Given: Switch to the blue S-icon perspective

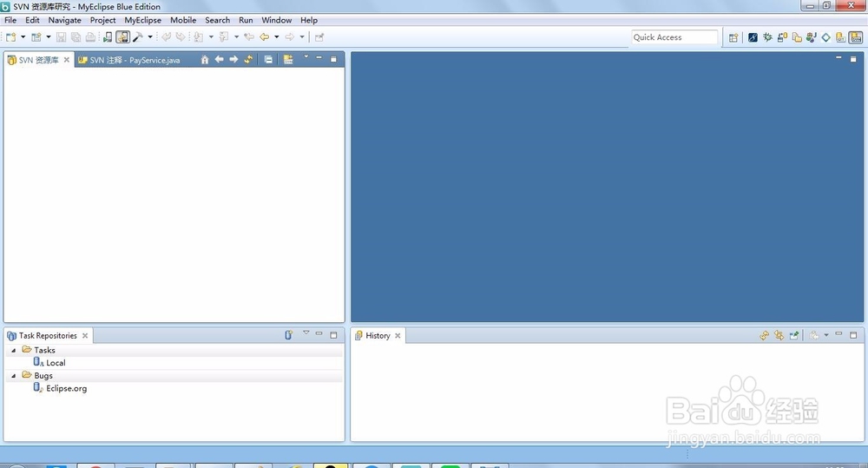Looking at the screenshot, I should pos(753,37).
